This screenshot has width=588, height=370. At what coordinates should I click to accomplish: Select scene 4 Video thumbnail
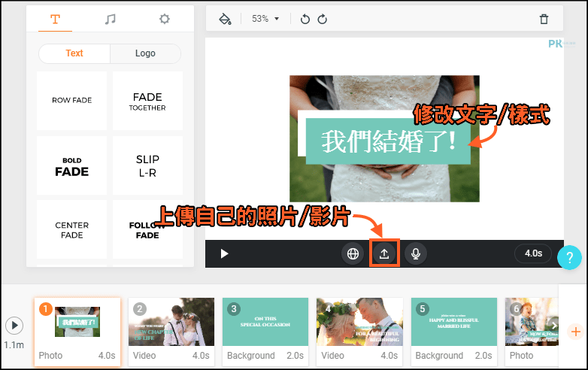point(359,332)
